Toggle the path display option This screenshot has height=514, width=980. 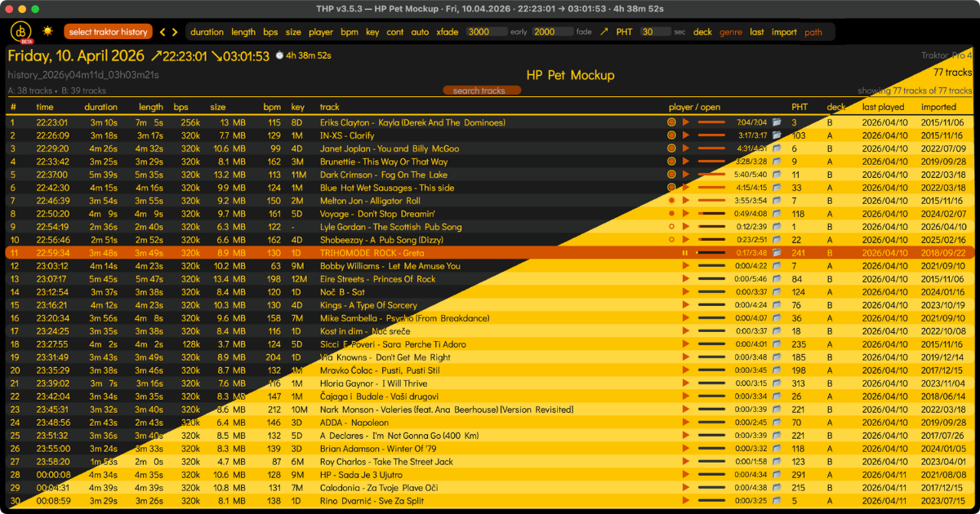click(x=815, y=31)
